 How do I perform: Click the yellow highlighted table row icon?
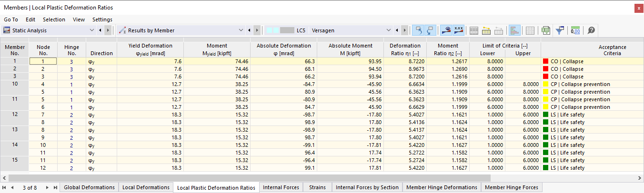click(486, 30)
